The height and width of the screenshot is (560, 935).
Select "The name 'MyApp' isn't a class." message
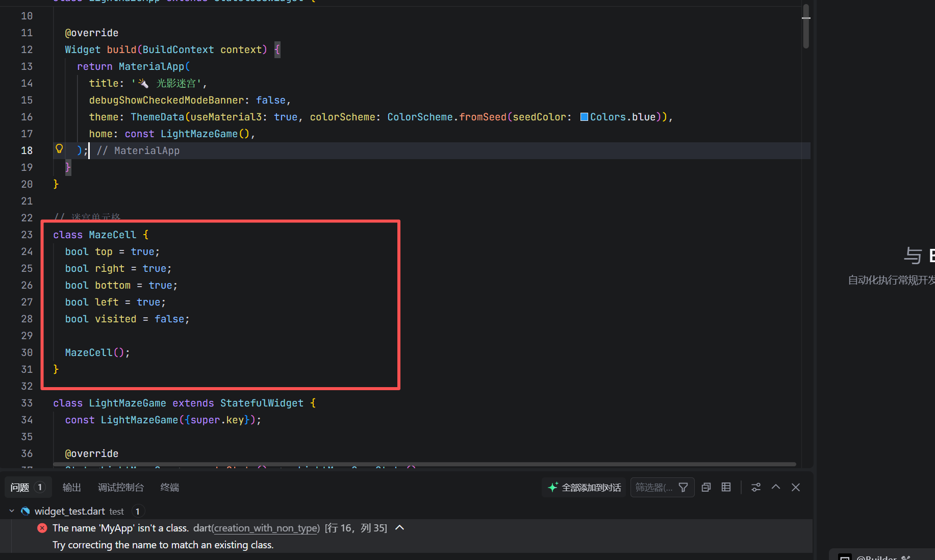click(121, 528)
